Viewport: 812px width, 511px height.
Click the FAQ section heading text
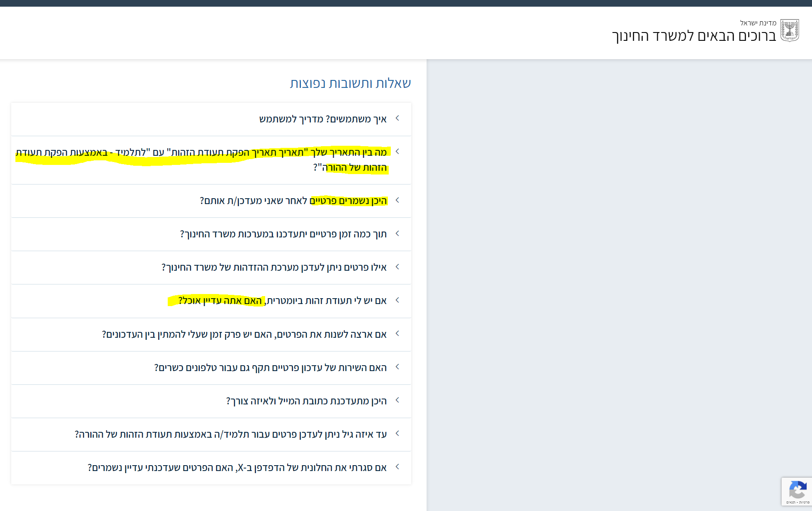(352, 83)
